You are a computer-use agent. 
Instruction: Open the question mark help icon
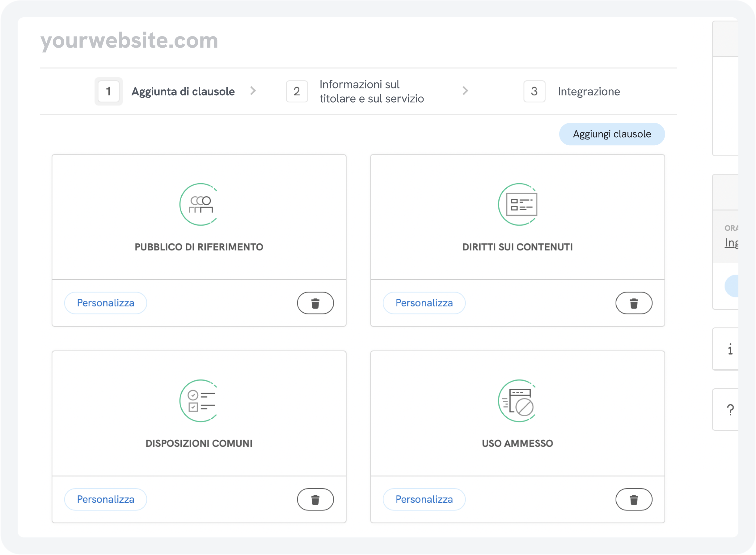click(x=730, y=410)
